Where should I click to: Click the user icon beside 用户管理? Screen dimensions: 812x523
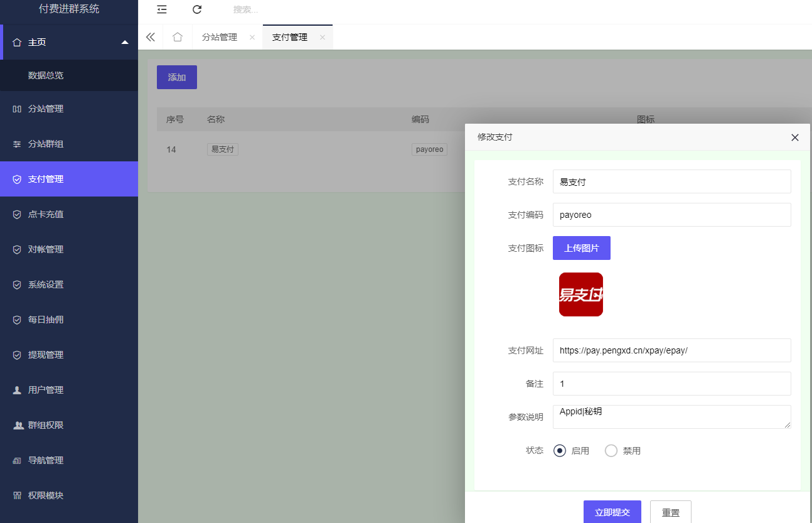point(17,390)
